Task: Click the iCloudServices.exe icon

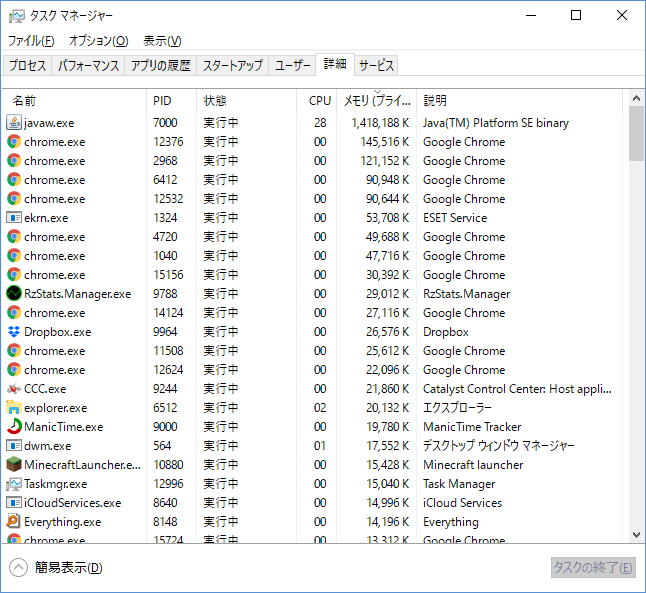Action: [14, 503]
